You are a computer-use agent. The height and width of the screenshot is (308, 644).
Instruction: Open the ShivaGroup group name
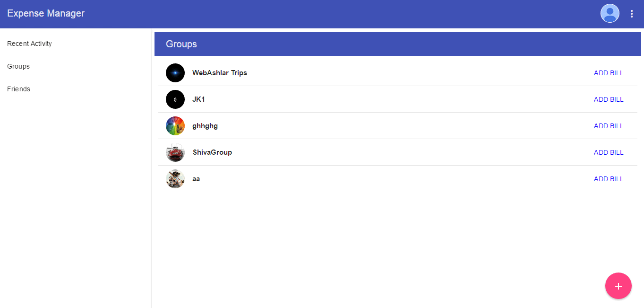(x=212, y=152)
